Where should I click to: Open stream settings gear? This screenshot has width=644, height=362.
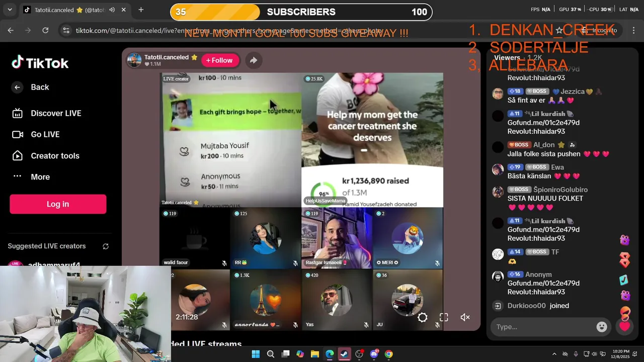(423, 317)
